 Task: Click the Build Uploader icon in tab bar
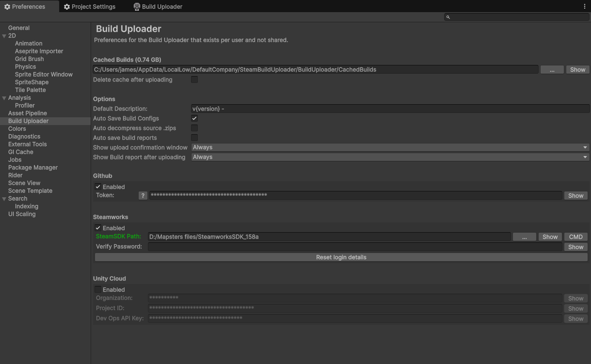click(x=134, y=6)
